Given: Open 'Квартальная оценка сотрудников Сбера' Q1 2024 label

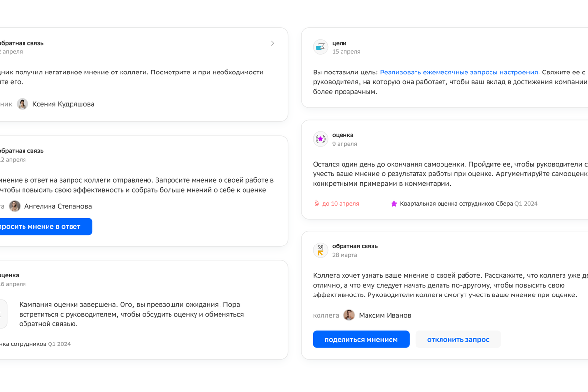Looking at the screenshot, I should tap(456, 204).
